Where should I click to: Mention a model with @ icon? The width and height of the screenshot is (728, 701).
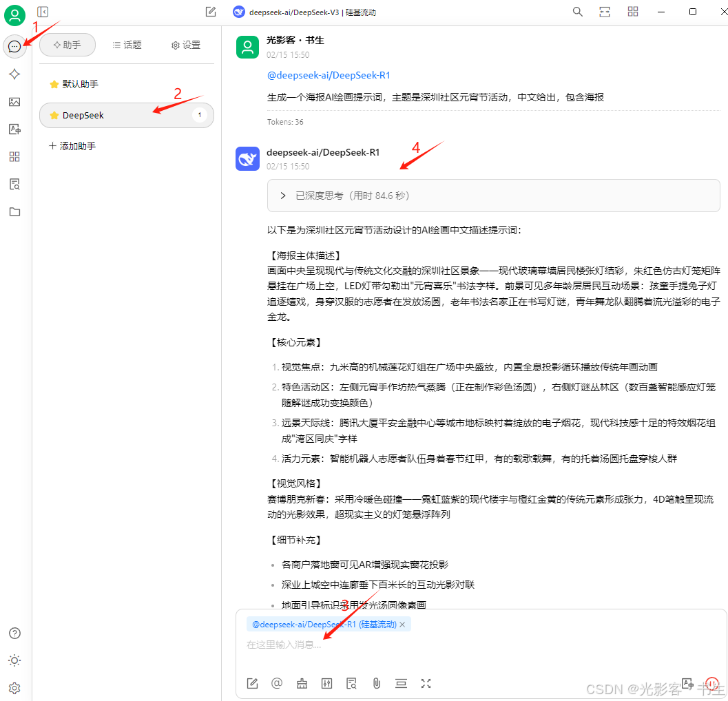tap(277, 683)
